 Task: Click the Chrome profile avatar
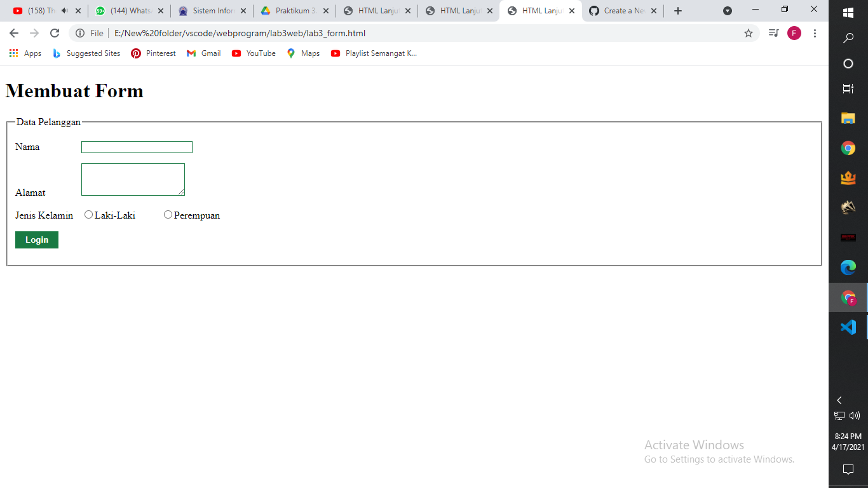[794, 33]
